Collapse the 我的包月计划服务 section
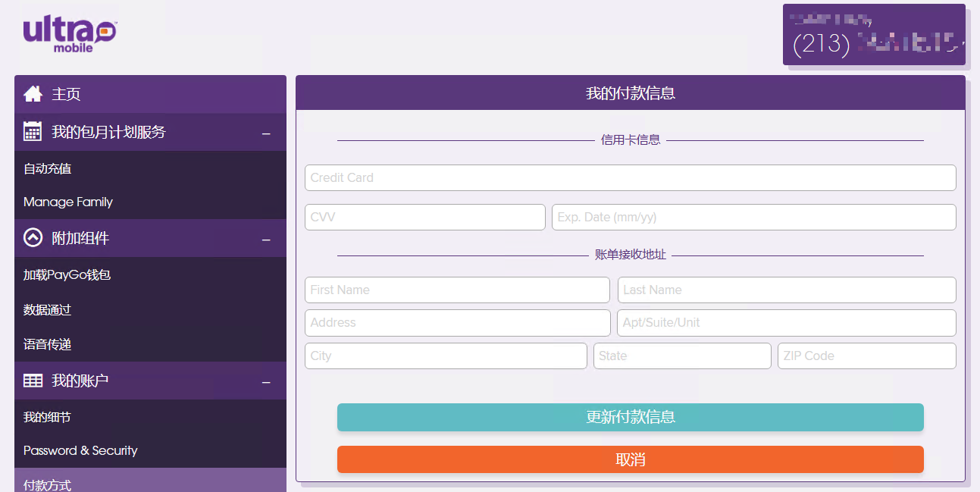Screen dimensions: 980x492 pyautogui.click(x=266, y=133)
